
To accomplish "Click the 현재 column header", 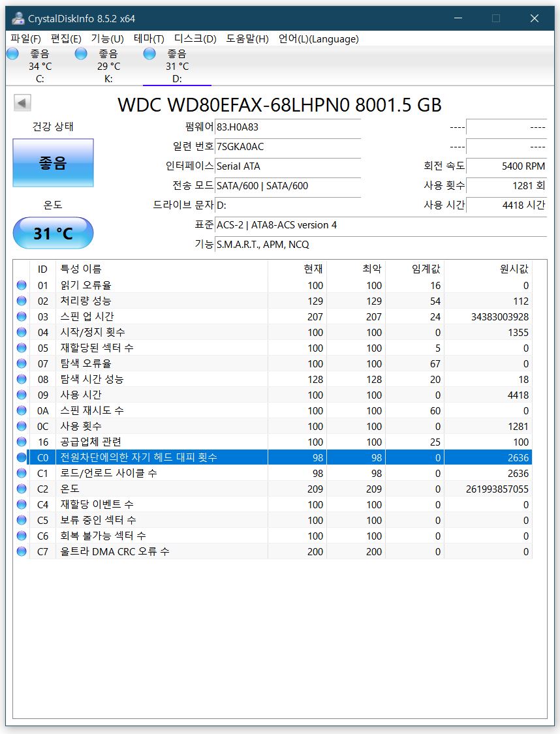I will [x=297, y=269].
